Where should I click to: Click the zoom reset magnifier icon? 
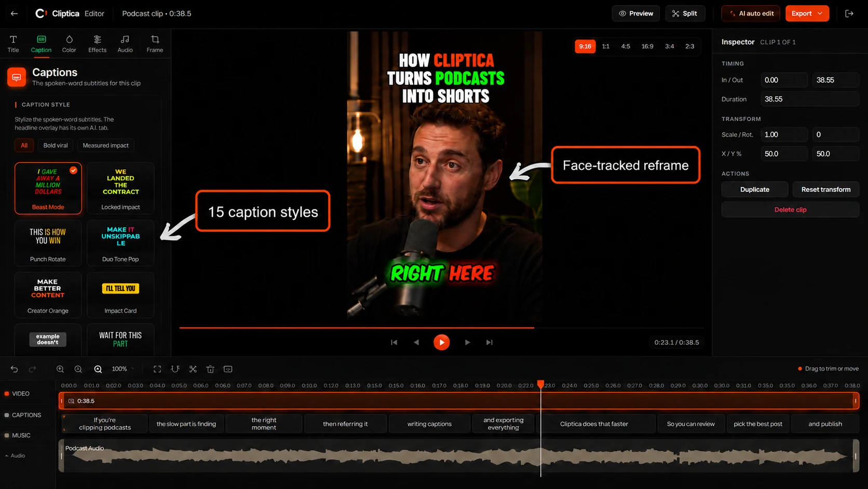coord(98,369)
